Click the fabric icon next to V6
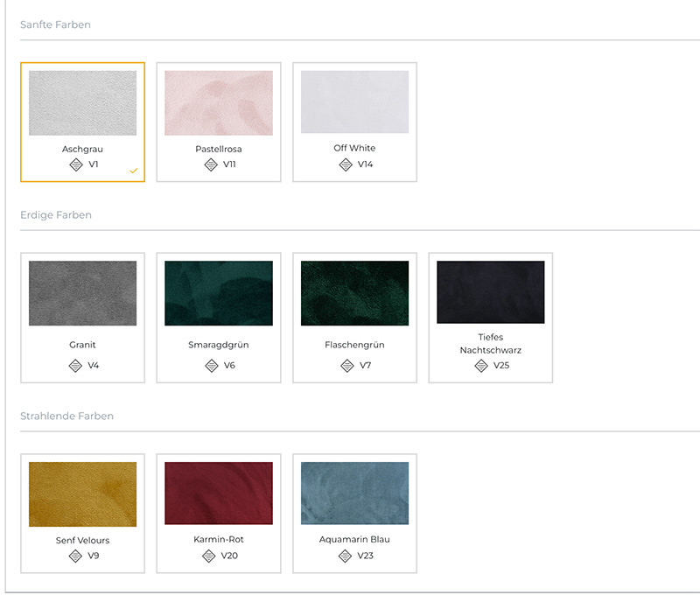The image size is (700, 609). [x=212, y=366]
